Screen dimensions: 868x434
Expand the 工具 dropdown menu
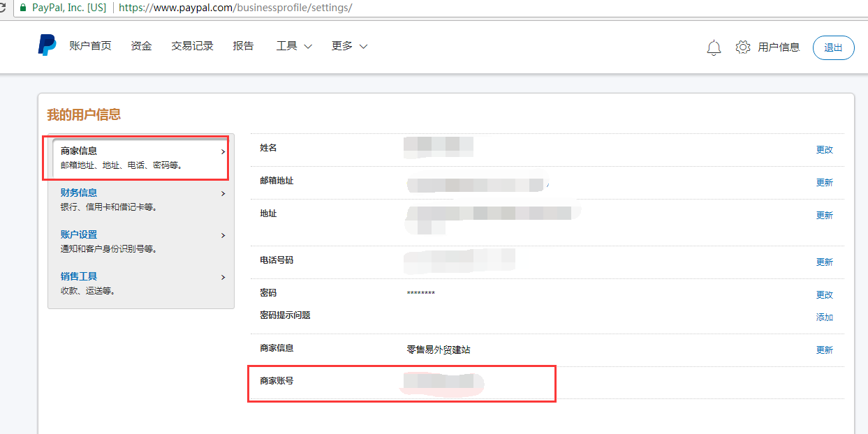tap(294, 46)
